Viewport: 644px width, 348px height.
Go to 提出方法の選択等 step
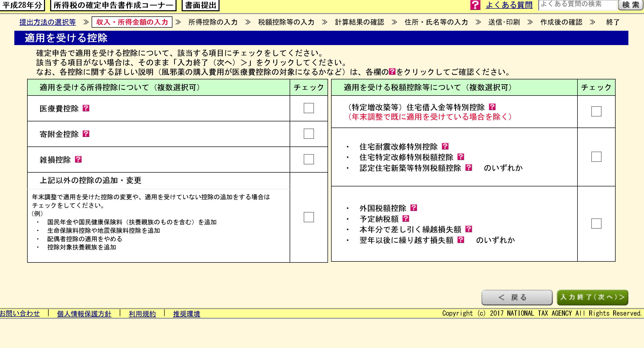48,22
